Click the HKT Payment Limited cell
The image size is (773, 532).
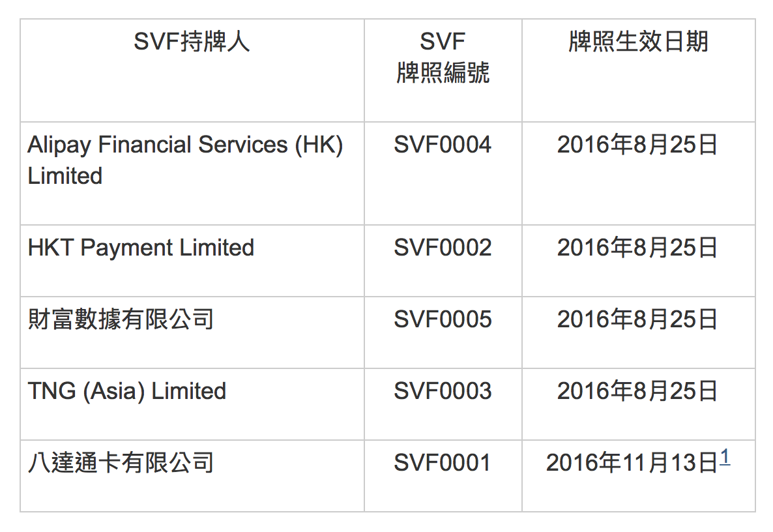pos(141,248)
